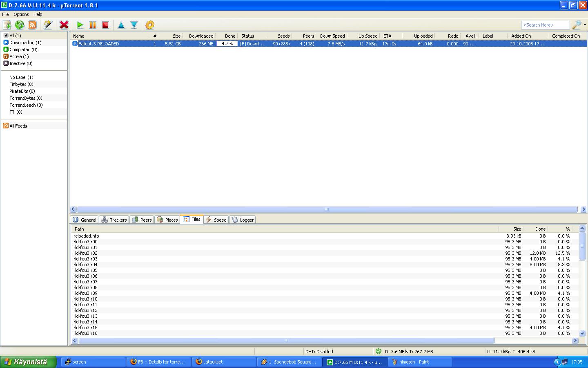The image size is (588, 368).
Task: Click in the Search Here field
Action: click(545, 25)
